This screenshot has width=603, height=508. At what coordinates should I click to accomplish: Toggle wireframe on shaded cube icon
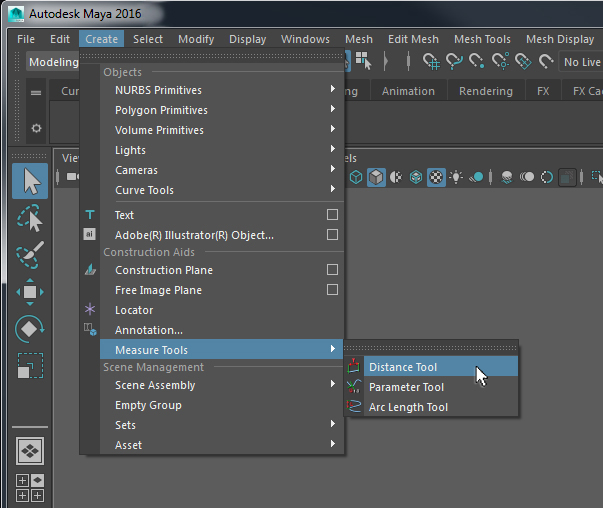416,177
